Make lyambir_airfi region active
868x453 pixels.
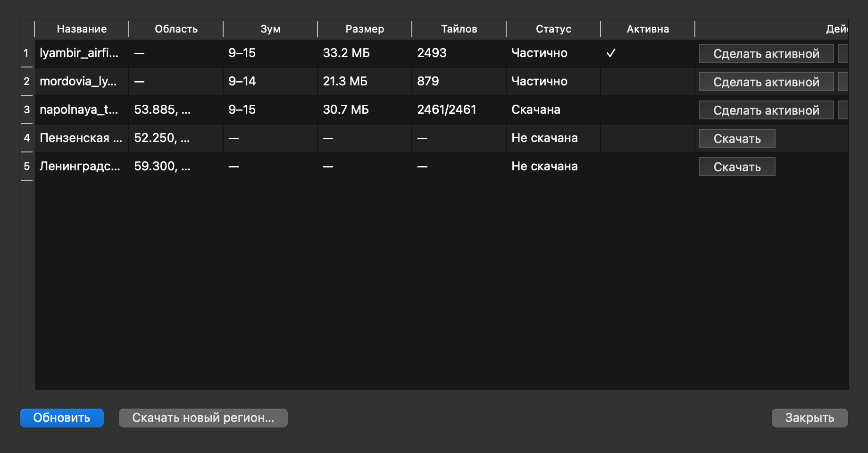766,53
